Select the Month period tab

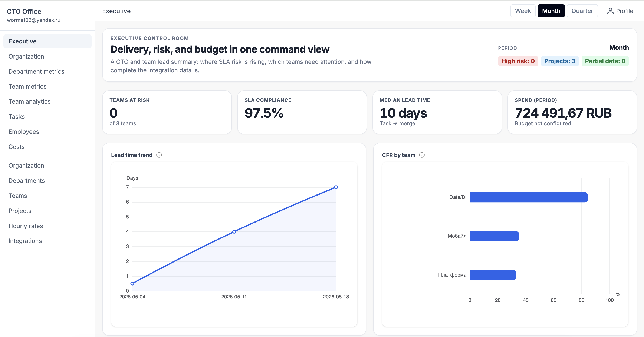(551, 11)
